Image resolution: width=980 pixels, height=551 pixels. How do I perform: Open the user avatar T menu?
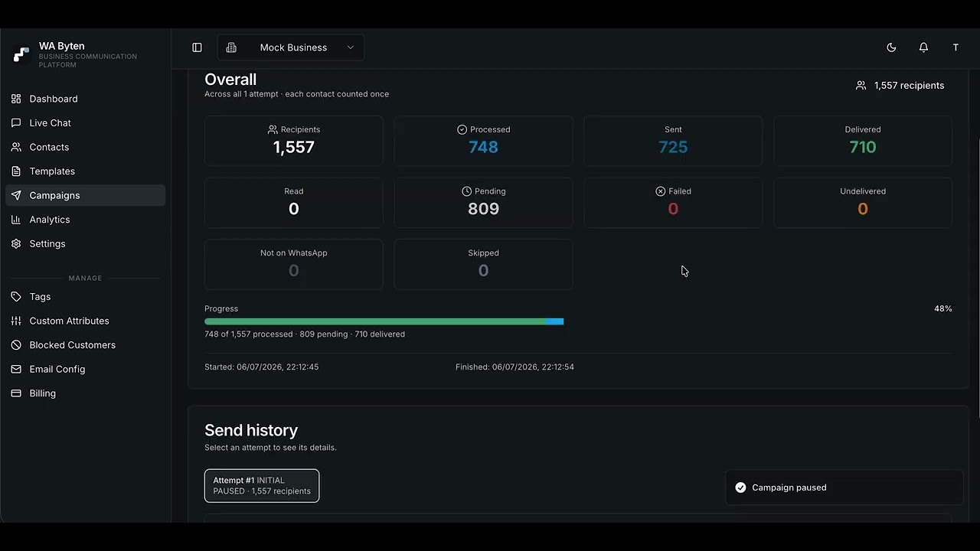coord(955,47)
